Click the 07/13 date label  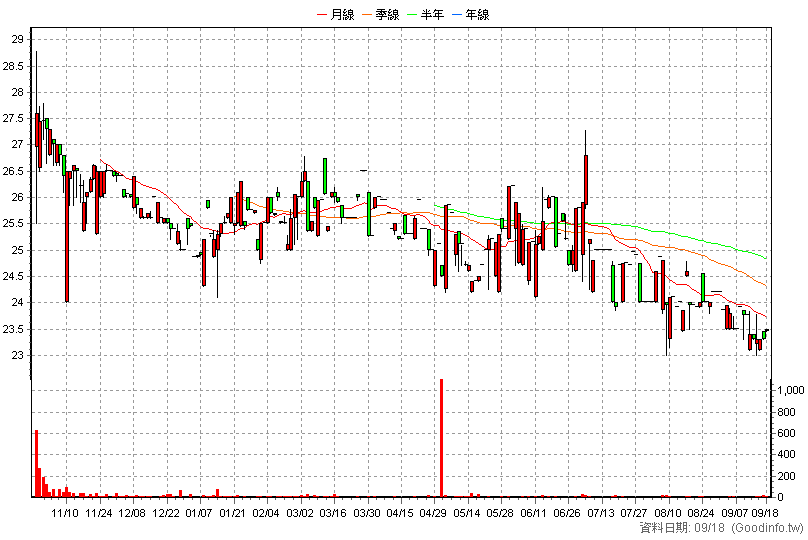[x=601, y=513]
